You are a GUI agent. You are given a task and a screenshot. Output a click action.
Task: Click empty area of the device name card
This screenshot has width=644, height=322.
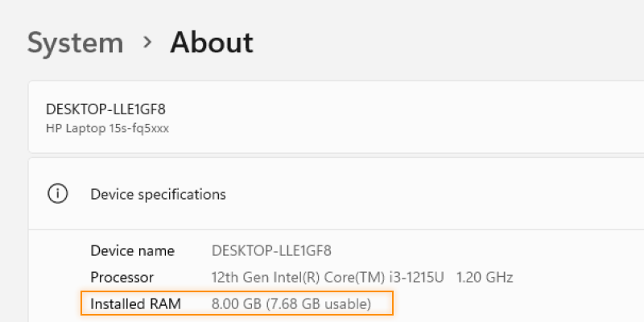[411, 117]
